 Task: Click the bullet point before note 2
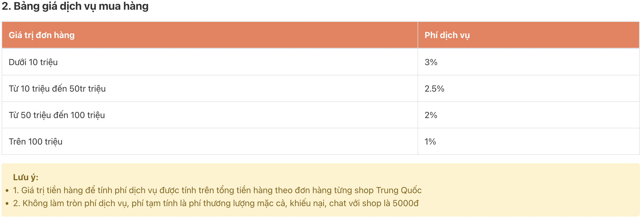[x=7, y=203]
